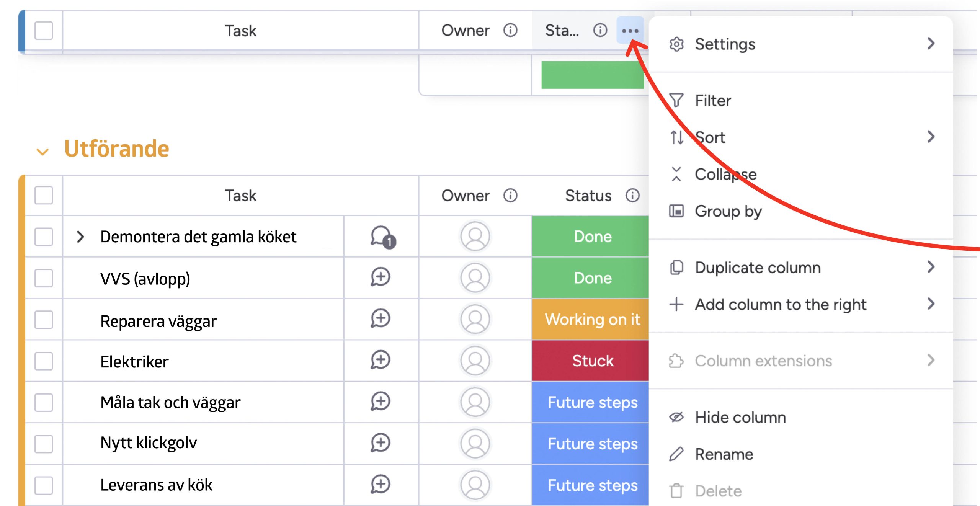Collapse the Utförande group

42,152
